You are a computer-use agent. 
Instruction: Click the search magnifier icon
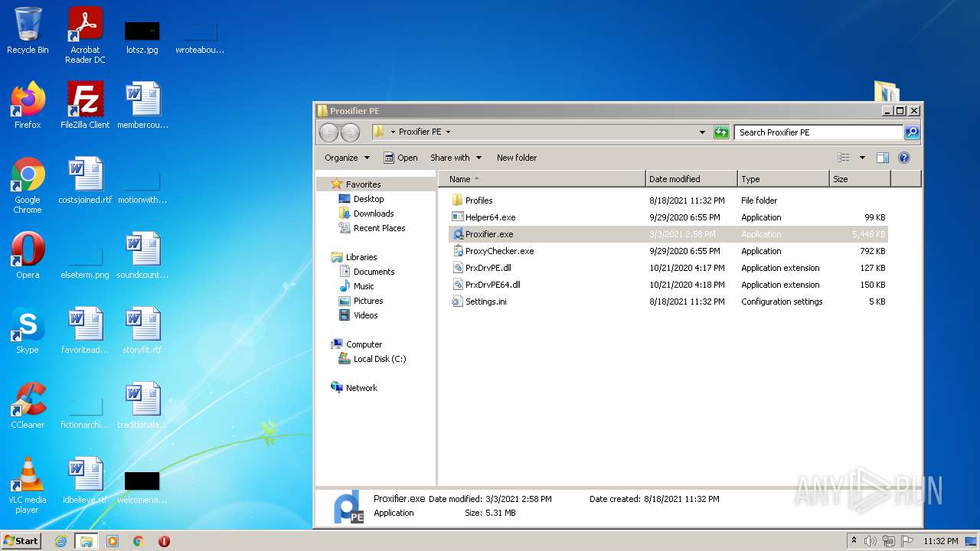tap(911, 132)
